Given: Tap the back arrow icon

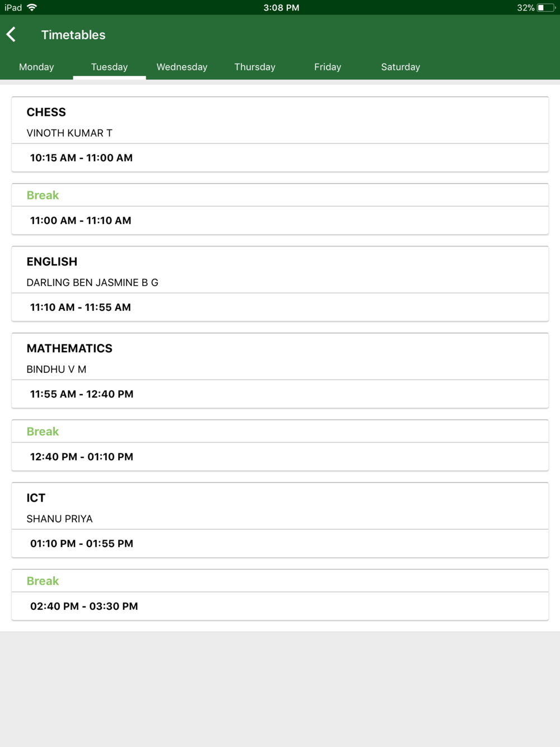Looking at the screenshot, I should (x=11, y=35).
